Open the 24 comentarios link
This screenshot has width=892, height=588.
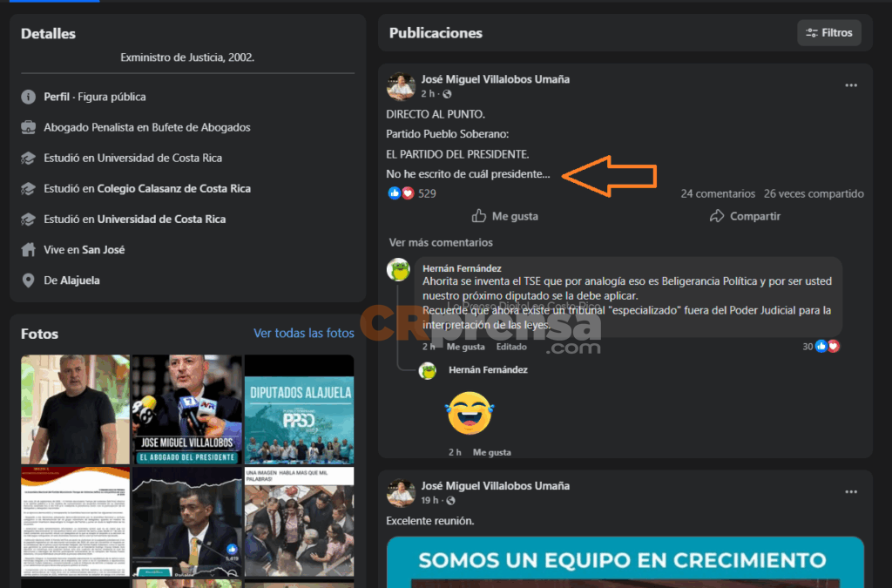point(718,193)
